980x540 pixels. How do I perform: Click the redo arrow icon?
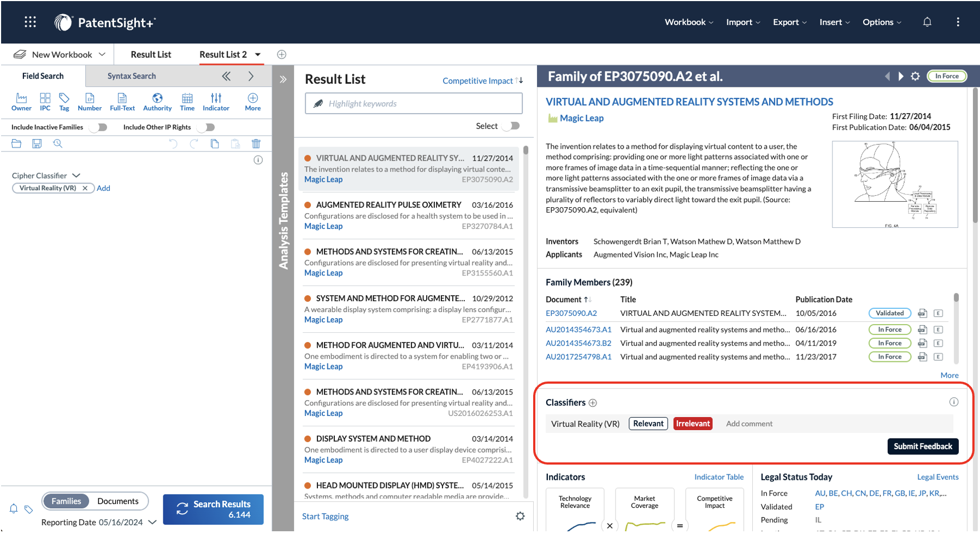click(x=194, y=144)
